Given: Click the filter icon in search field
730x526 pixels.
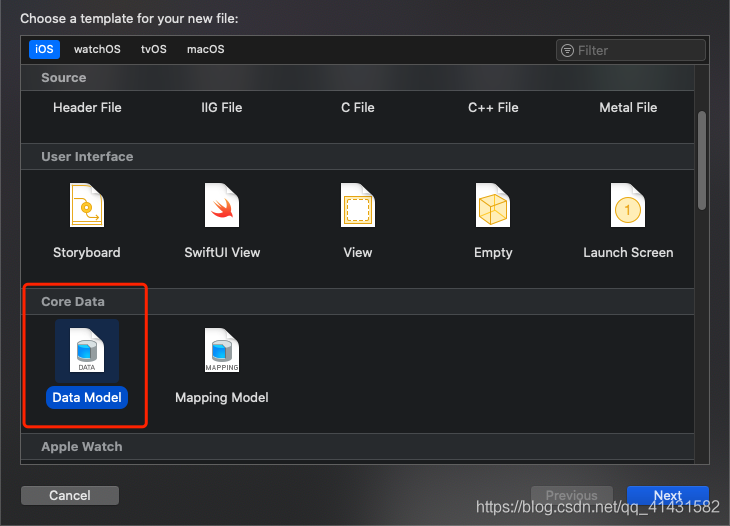Looking at the screenshot, I should point(567,50).
